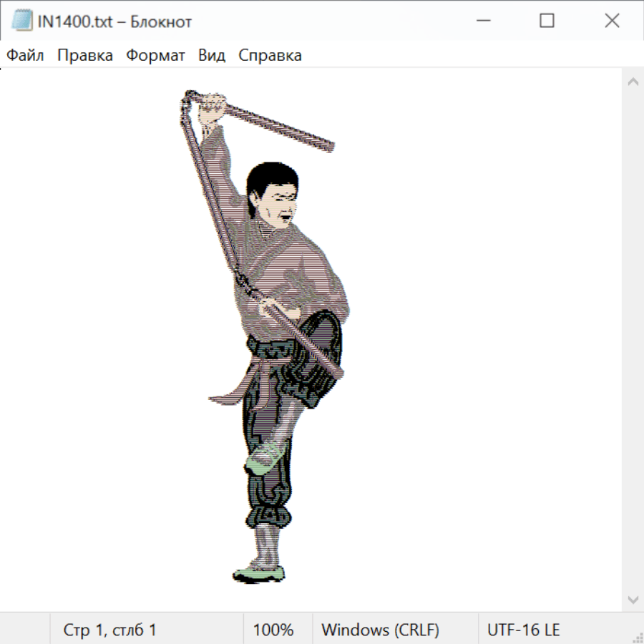The width and height of the screenshot is (644, 644).
Task: Click the 'Стр 1, стлб 1' status indicator
Action: tap(109, 630)
